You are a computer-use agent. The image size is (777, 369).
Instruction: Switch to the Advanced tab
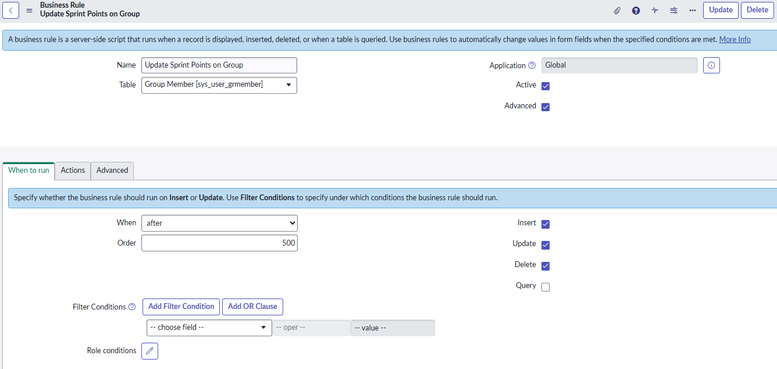click(112, 170)
